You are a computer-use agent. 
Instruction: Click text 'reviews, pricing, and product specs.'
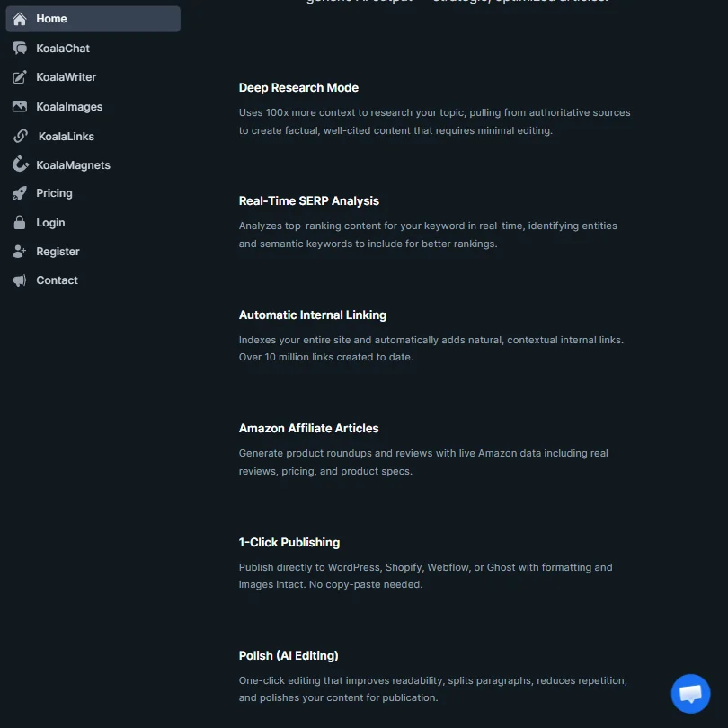pos(325,471)
